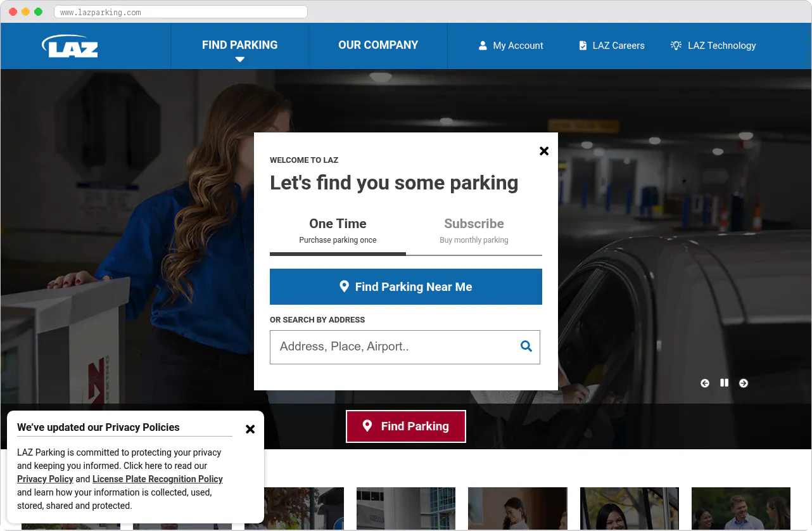Click the "WELCOME TO LAZ" label
The width and height of the screenshot is (812, 531).
pos(304,160)
